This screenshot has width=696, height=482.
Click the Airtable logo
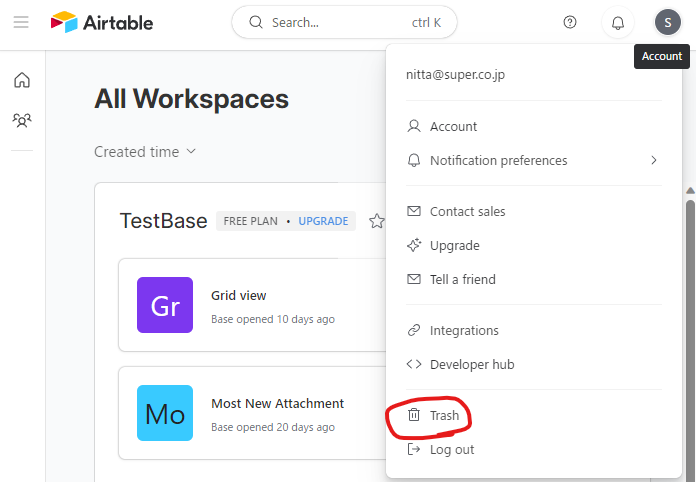(x=102, y=22)
